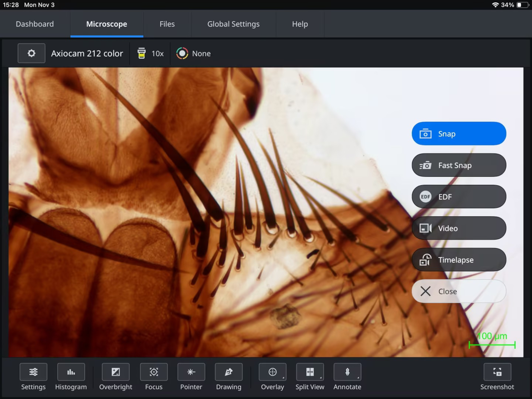Close the acquisition menu

coord(459,291)
